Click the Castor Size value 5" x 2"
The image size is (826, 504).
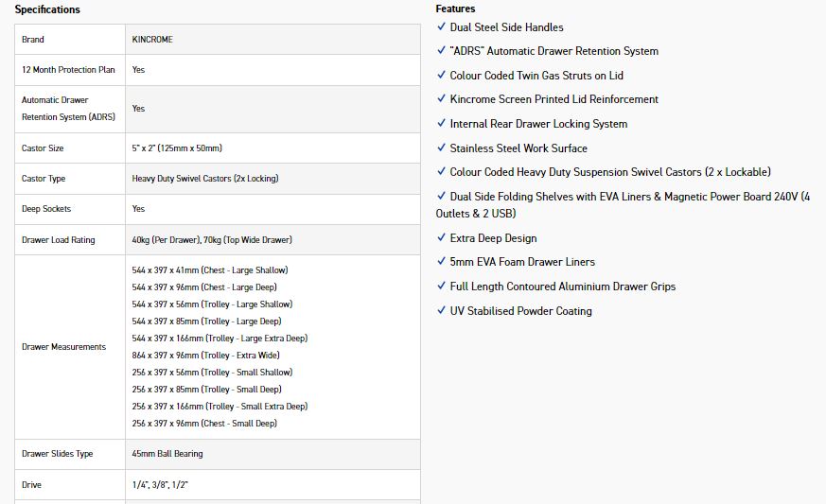tap(177, 148)
